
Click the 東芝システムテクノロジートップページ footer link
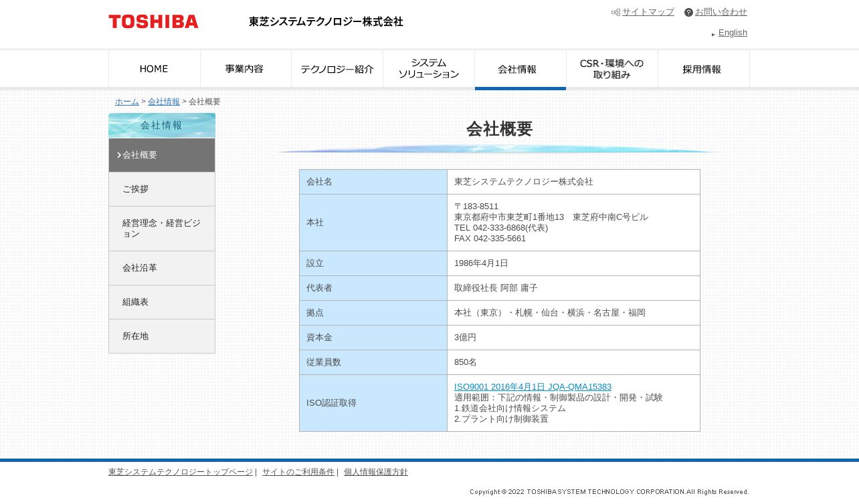click(181, 472)
